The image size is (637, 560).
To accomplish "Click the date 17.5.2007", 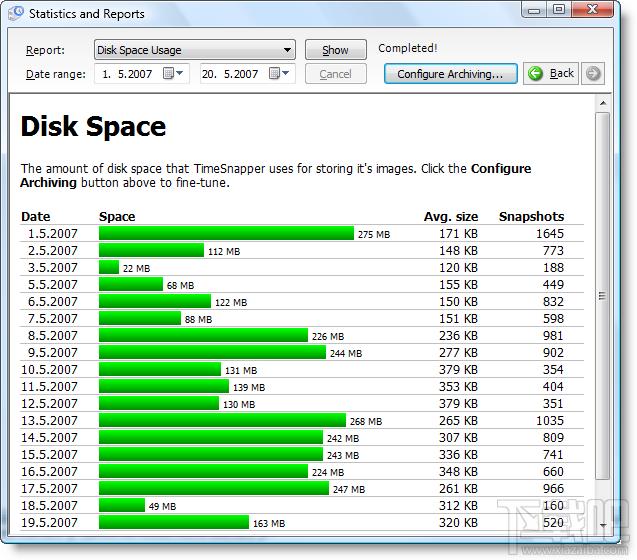I will [49, 488].
